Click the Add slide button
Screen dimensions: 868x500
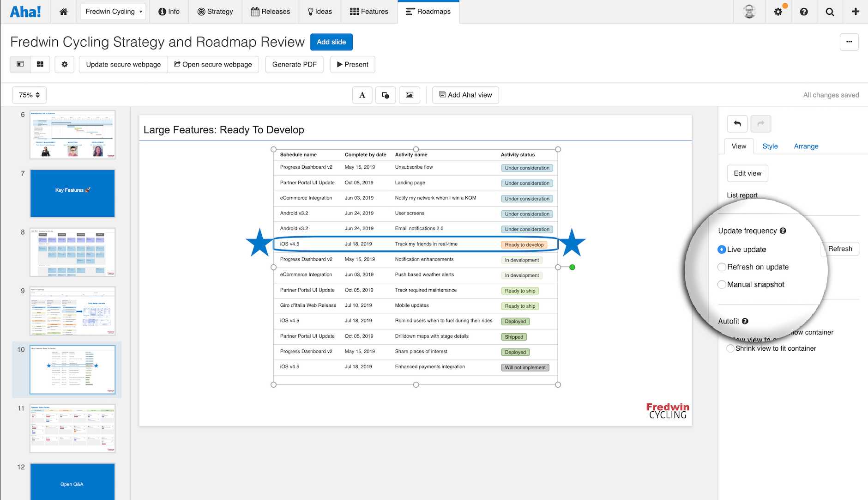tap(331, 42)
